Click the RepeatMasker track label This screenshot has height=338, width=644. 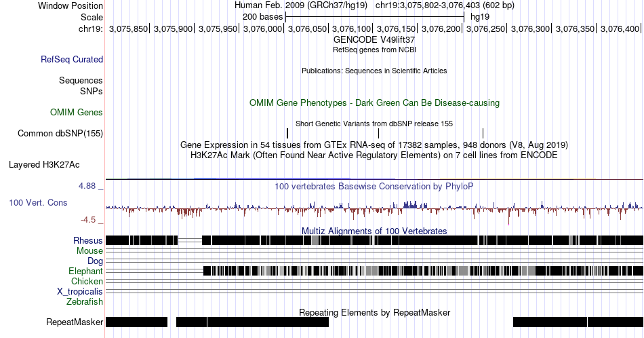[x=75, y=322]
